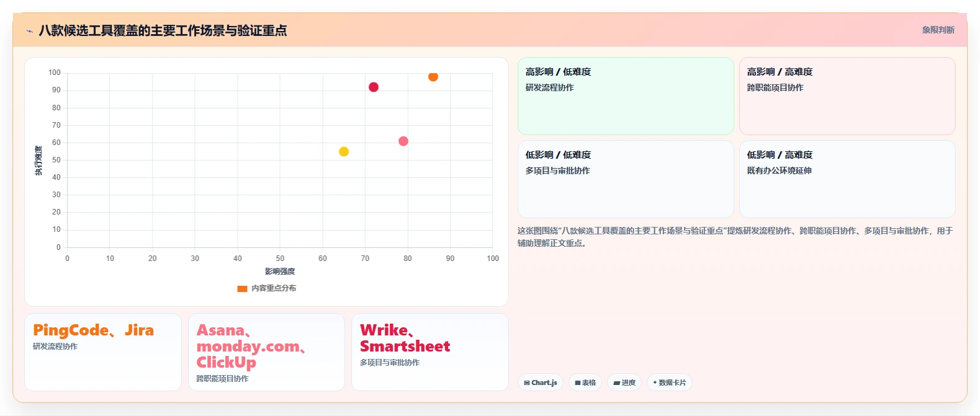980x416 pixels.
Task: Click the x-axis tick label 50
Action: pyautogui.click(x=280, y=259)
